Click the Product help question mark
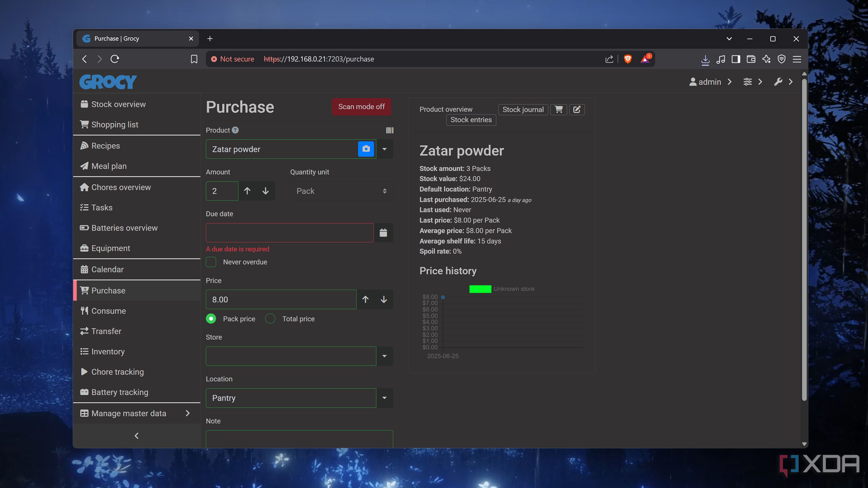Screen dimensions: 868x488 coord(235,130)
